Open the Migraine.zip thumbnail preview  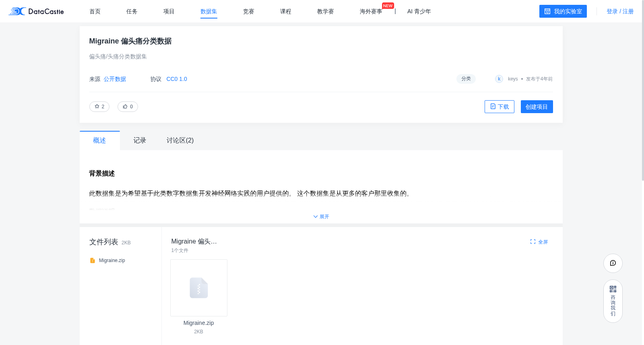click(199, 288)
